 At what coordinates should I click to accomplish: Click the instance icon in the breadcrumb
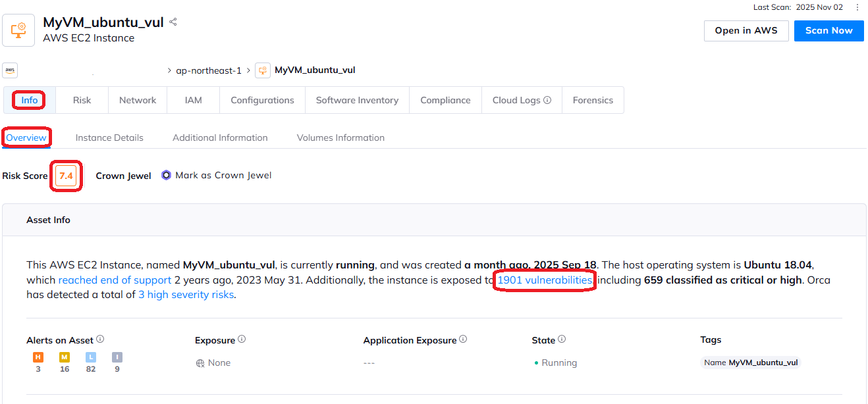click(x=263, y=70)
